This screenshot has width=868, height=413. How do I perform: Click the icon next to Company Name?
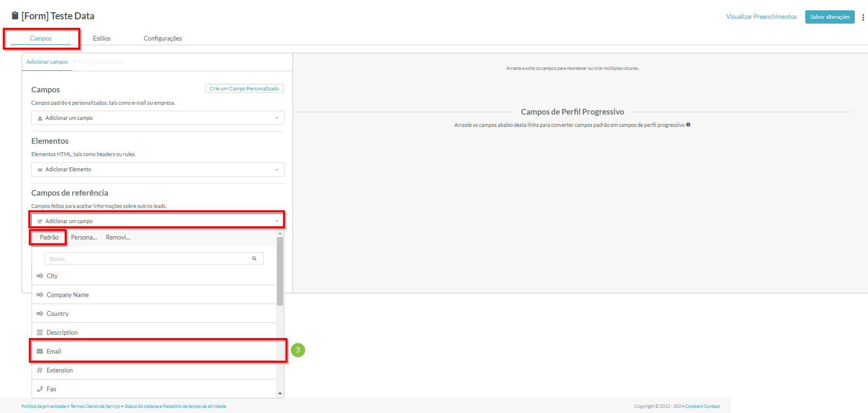[x=40, y=295]
